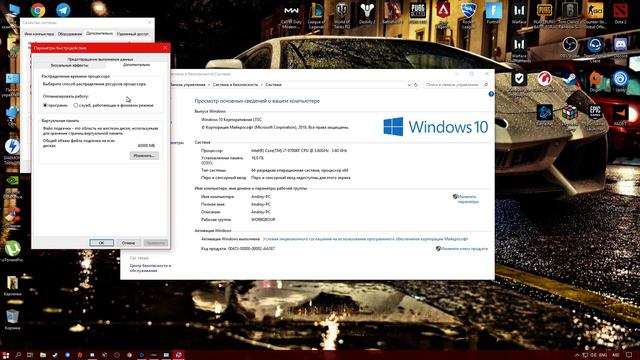Expand the address bar history dropdown

coord(409,84)
